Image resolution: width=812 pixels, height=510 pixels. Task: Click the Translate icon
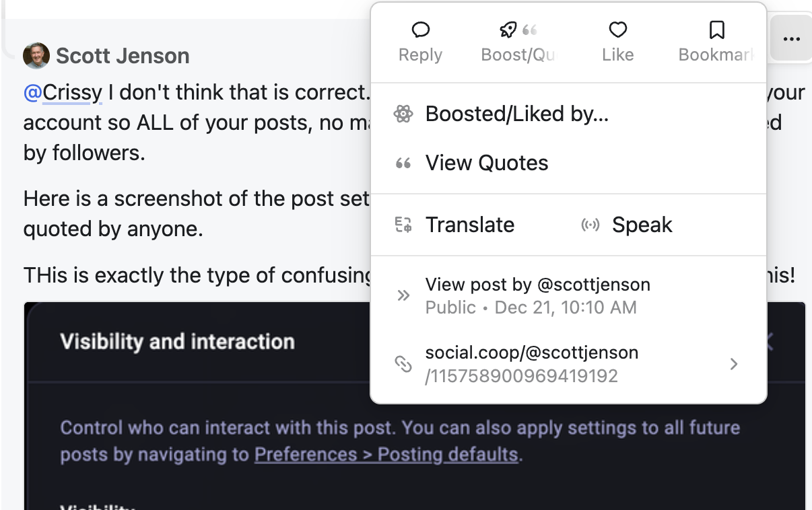pos(403,225)
